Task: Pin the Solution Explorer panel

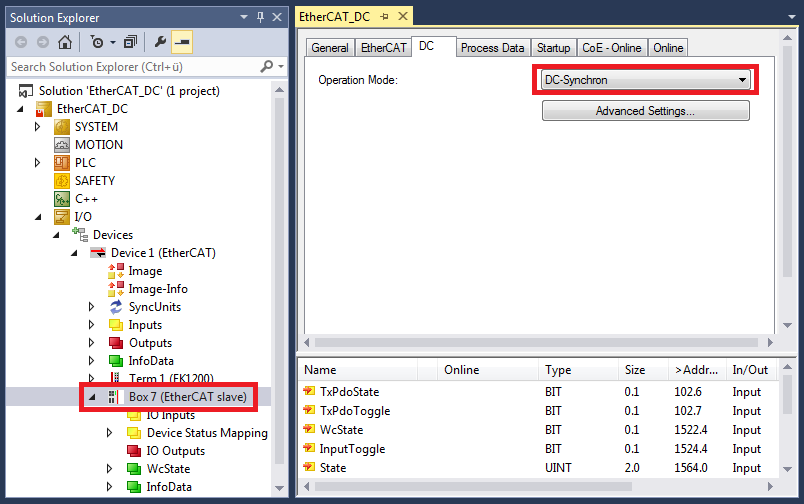Action: coord(260,17)
